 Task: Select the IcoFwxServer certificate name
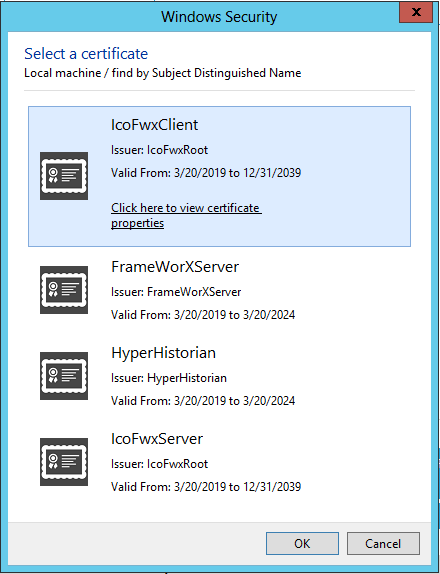tap(157, 439)
